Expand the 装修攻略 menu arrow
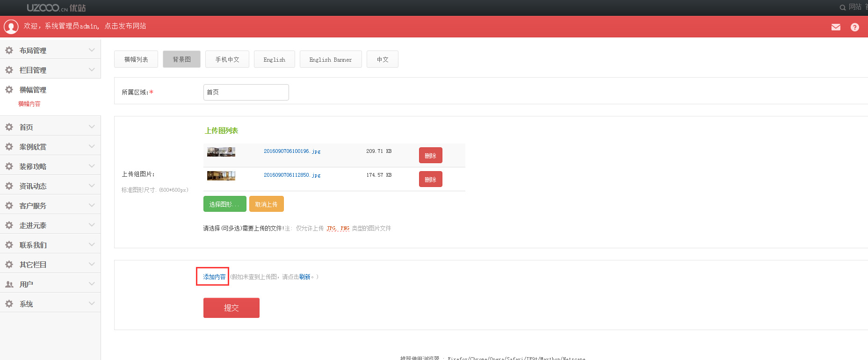The image size is (868, 360). 92,166
